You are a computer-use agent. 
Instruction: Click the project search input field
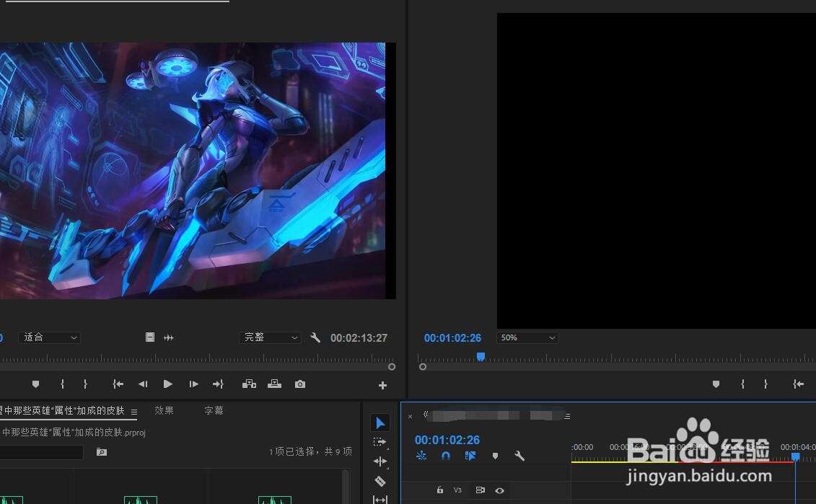(42, 452)
